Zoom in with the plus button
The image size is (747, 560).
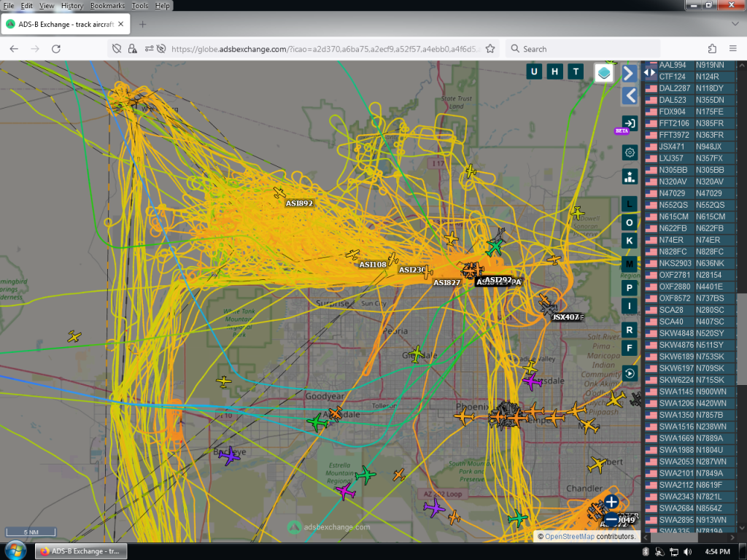pyautogui.click(x=611, y=502)
